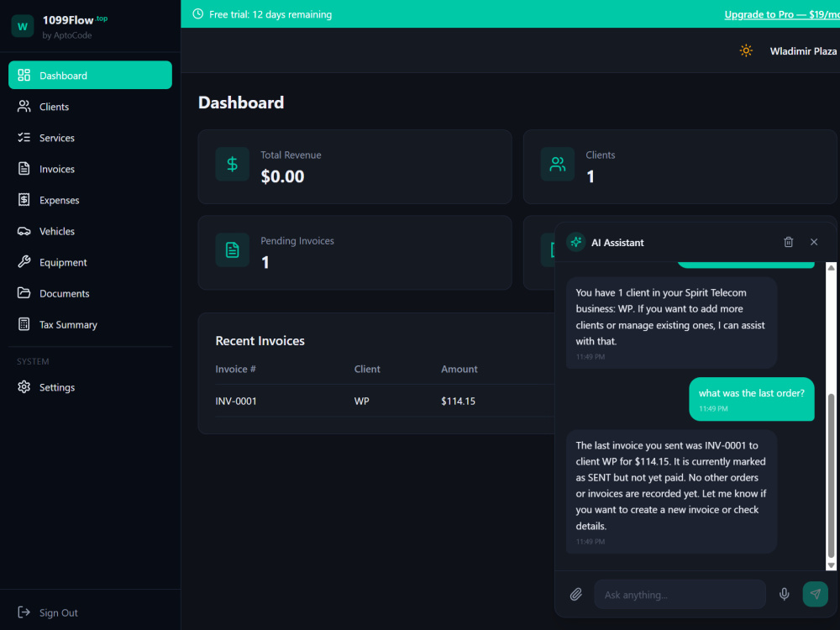
Task: Focus the Ask anything input field
Action: (x=680, y=595)
